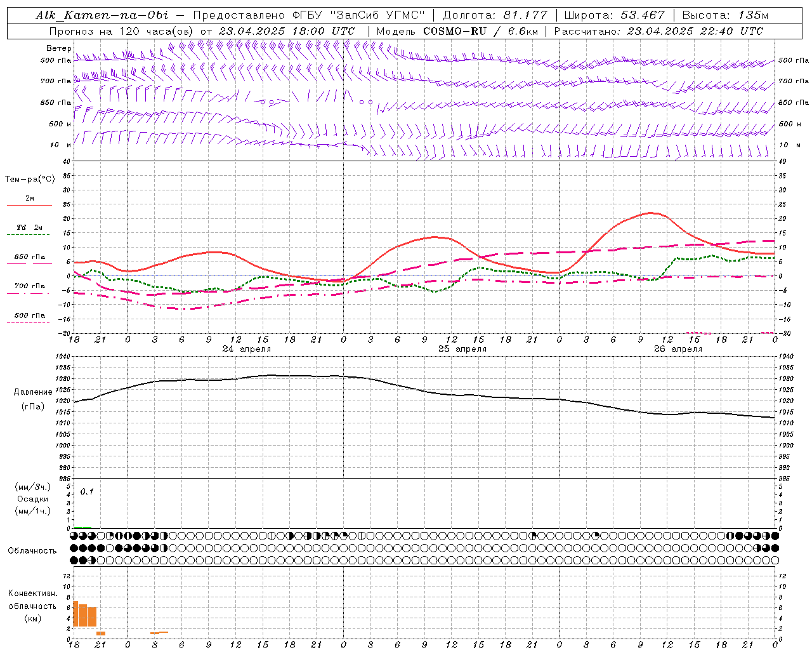This screenshot has height=650, width=812.
Task: Click the Ветер panel label
Action: coord(58,48)
